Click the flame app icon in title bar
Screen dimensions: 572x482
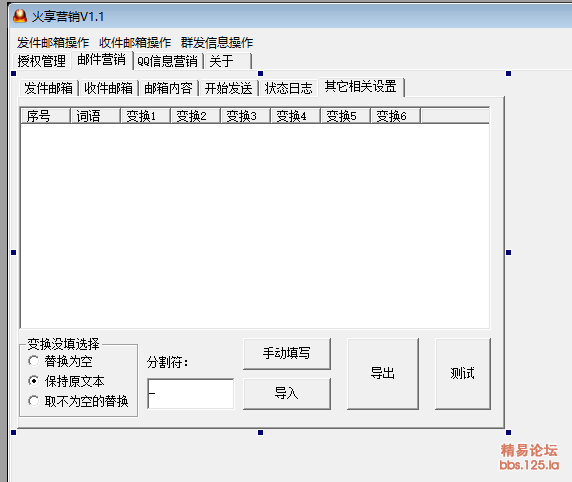(20, 16)
